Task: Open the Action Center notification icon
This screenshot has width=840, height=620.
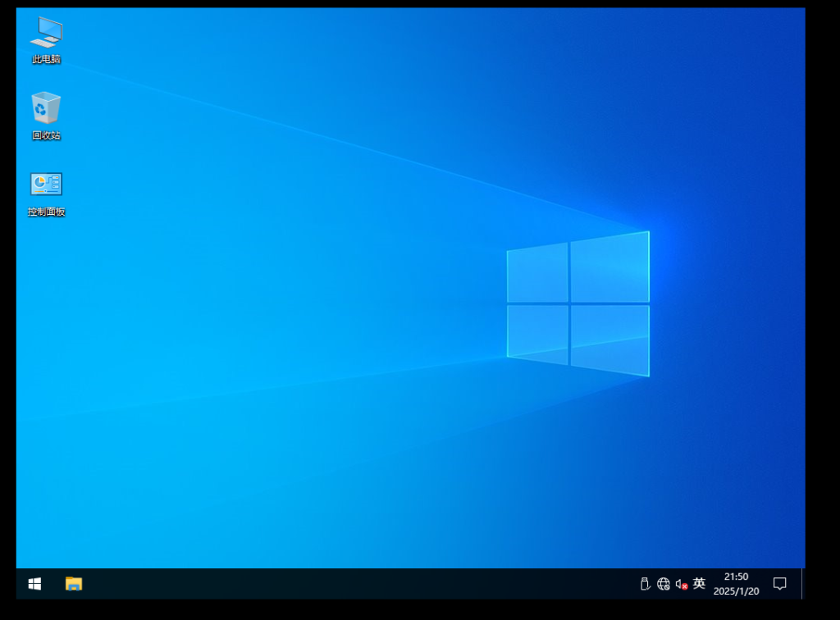Action: click(780, 584)
